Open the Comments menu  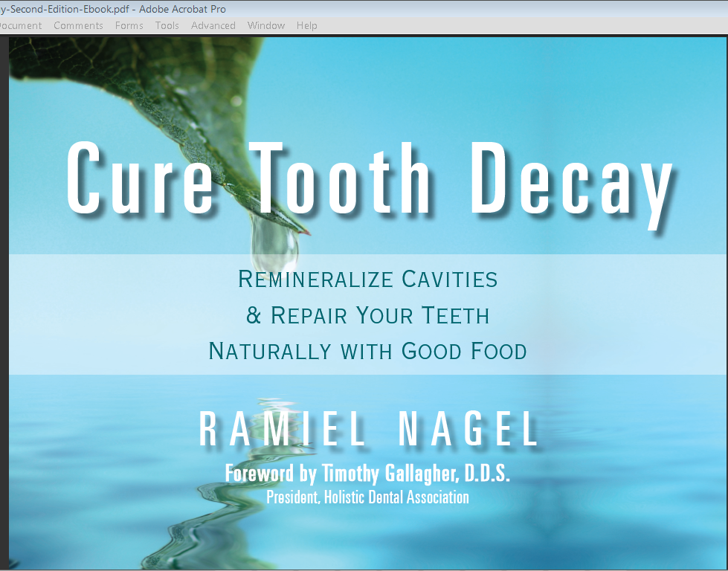point(78,25)
